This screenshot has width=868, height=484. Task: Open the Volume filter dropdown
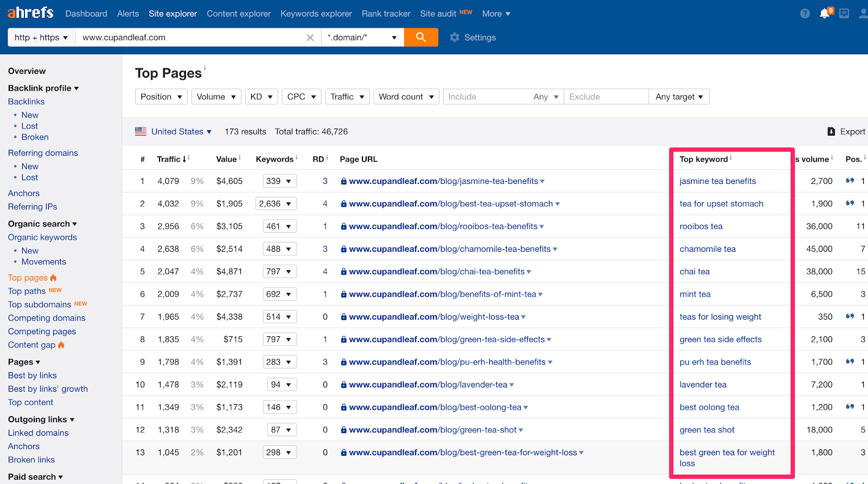pos(216,97)
